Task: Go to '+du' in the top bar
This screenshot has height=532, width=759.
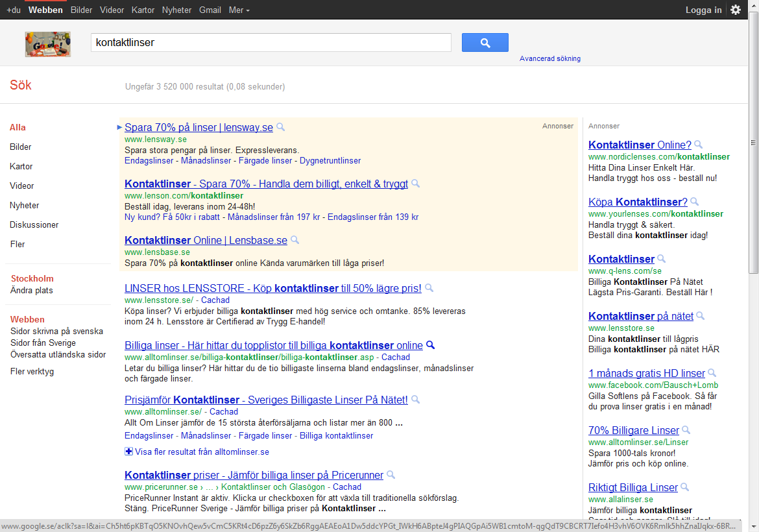Action: point(14,10)
